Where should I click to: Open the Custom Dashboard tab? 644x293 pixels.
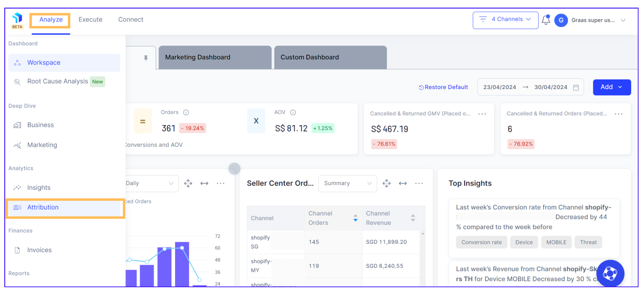(x=330, y=57)
